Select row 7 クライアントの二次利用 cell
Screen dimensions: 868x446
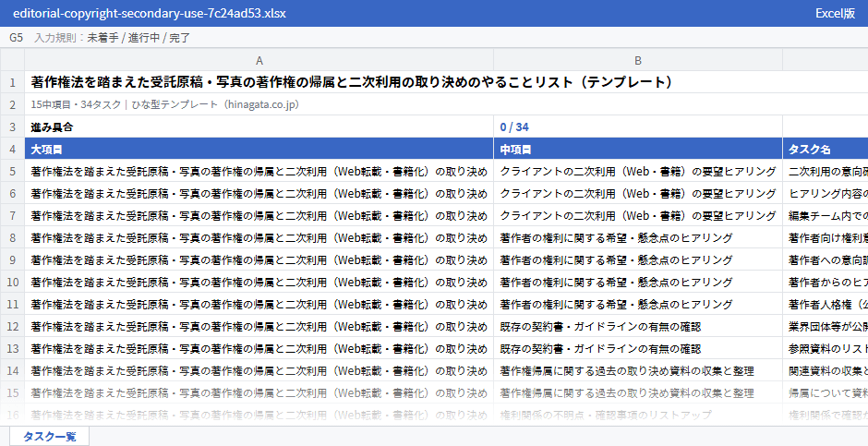[x=638, y=215]
